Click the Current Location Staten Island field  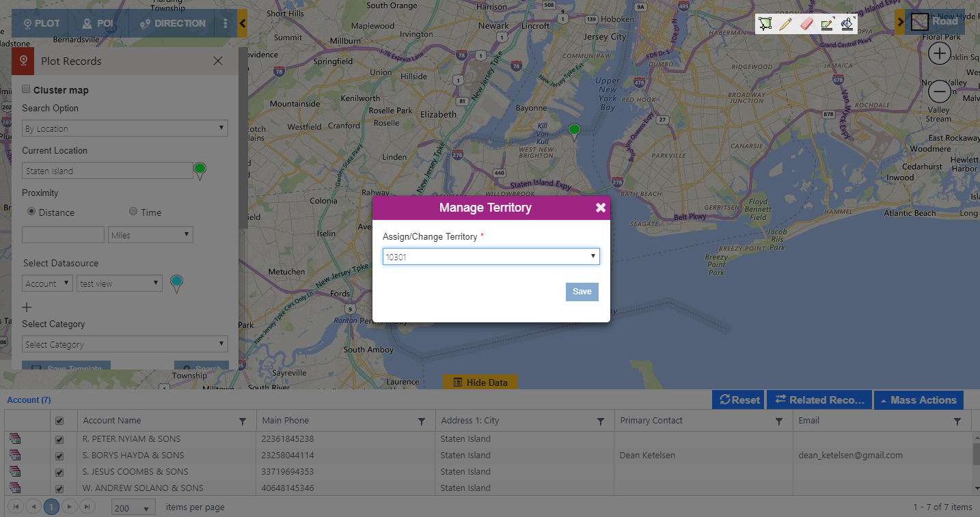(107, 171)
